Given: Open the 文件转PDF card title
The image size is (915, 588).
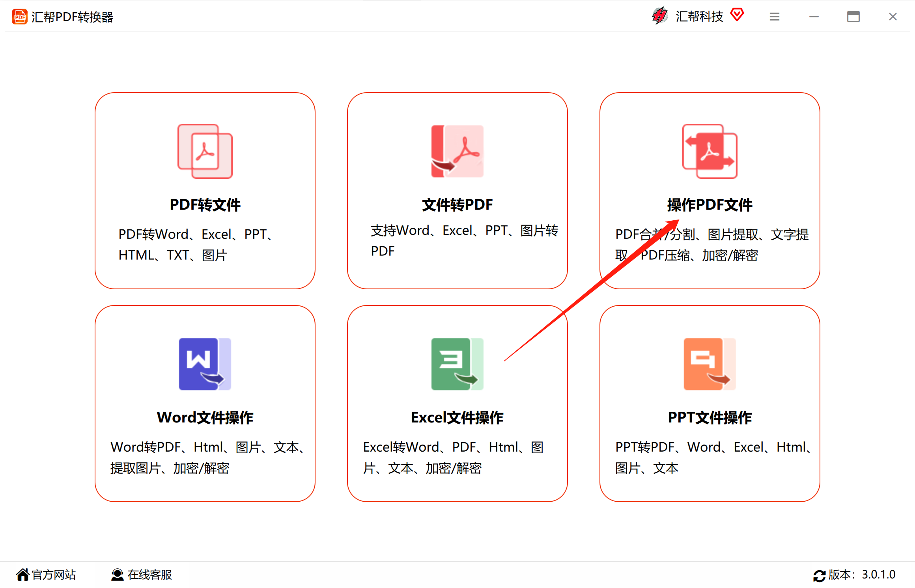Looking at the screenshot, I should pyautogui.click(x=458, y=205).
